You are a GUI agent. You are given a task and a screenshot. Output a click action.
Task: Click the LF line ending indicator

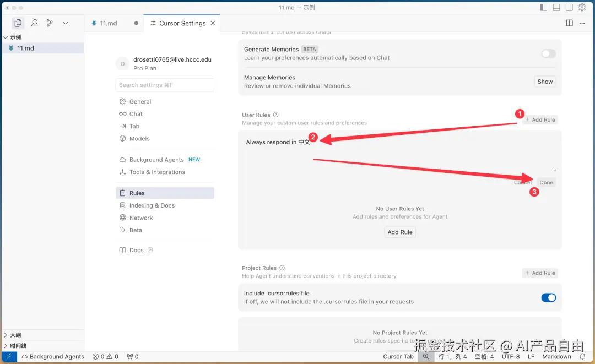531,356
